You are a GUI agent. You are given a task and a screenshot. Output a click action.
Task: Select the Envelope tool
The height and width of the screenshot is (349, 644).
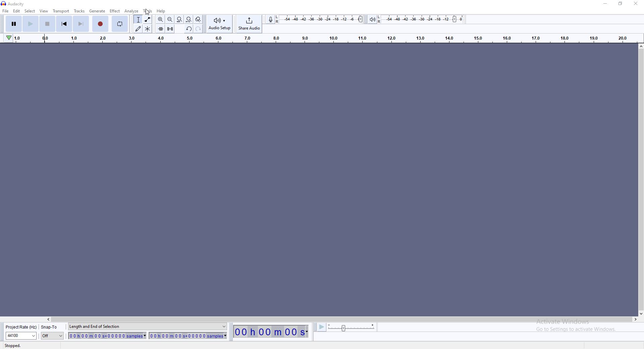(147, 19)
